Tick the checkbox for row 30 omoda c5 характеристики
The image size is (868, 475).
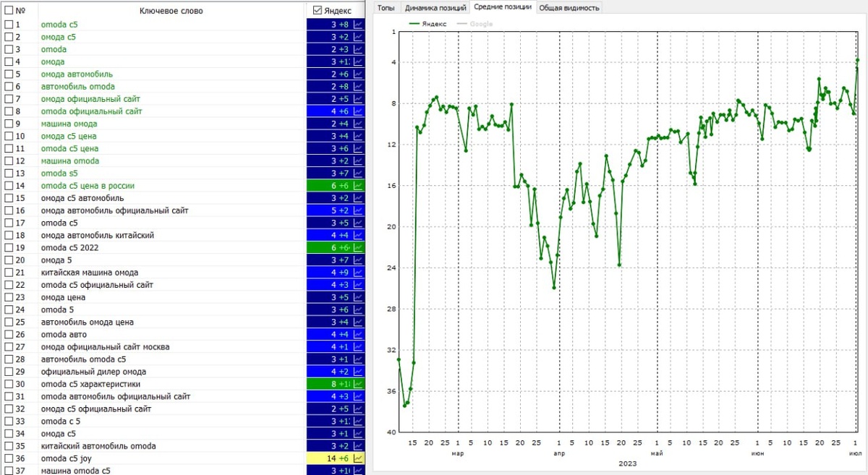(9, 384)
